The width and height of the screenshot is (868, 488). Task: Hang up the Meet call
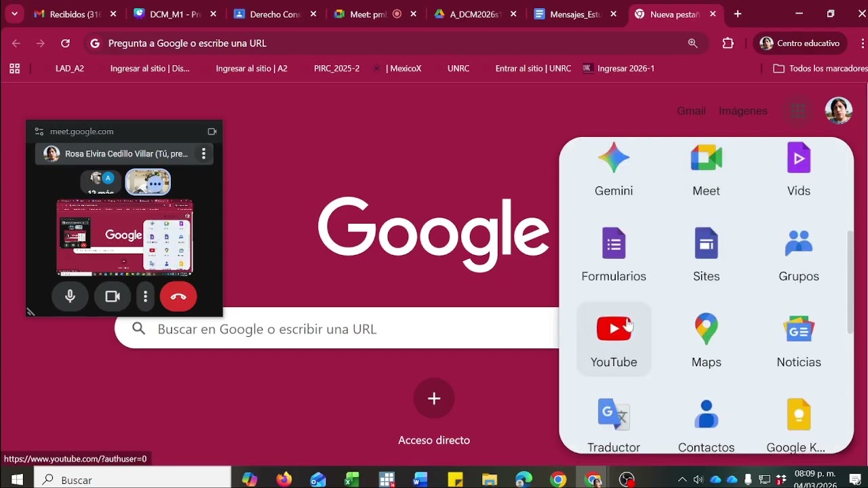(178, 296)
